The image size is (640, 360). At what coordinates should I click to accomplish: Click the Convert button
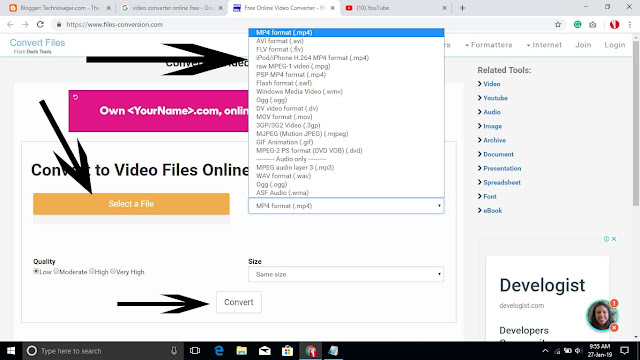coord(239,302)
